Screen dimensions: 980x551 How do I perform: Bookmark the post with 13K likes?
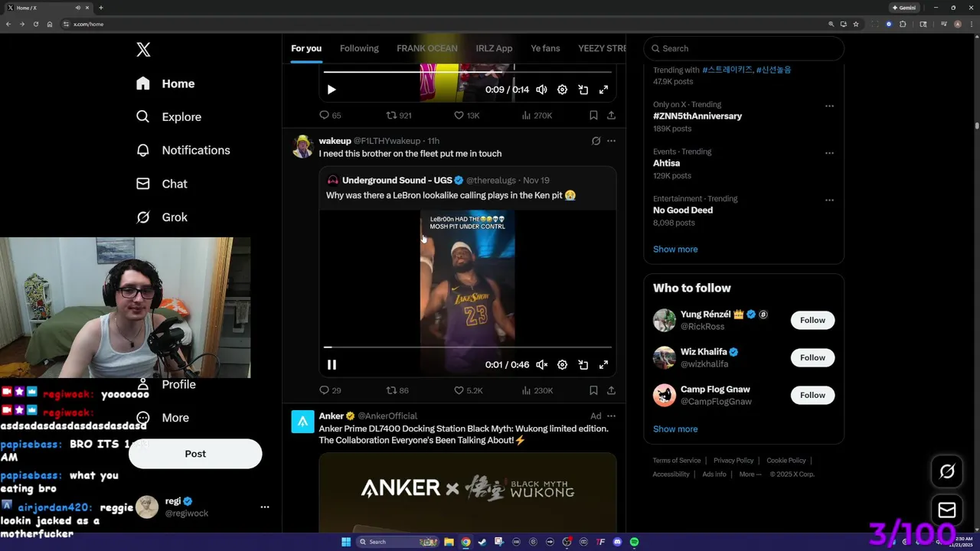pos(593,116)
